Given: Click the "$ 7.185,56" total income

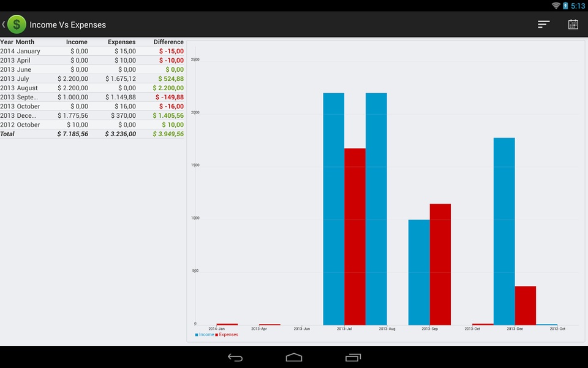Looking at the screenshot, I should [73, 134].
